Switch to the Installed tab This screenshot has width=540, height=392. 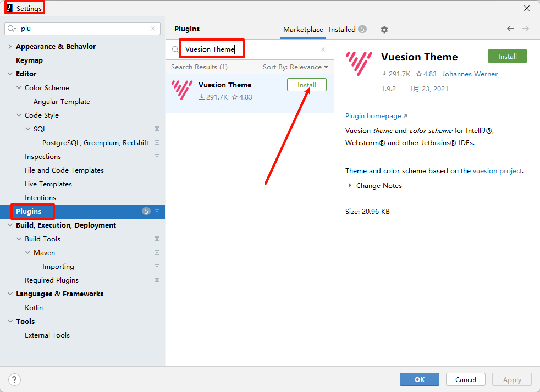[348, 30]
